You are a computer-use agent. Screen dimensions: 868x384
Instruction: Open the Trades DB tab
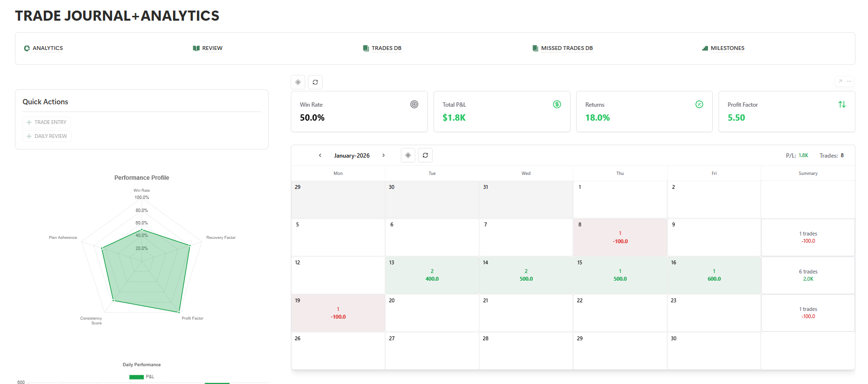382,48
